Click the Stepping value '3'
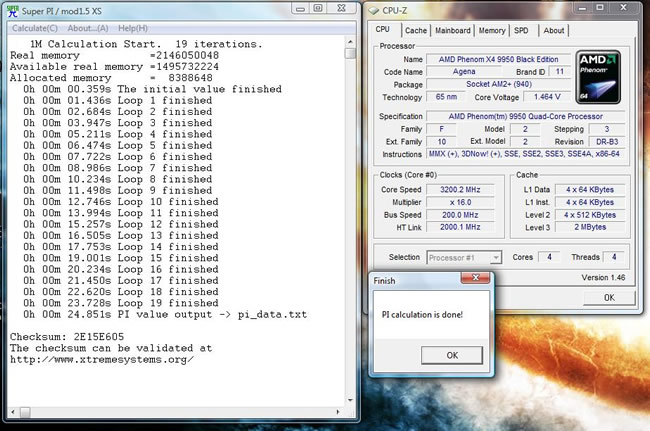 (x=607, y=129)
